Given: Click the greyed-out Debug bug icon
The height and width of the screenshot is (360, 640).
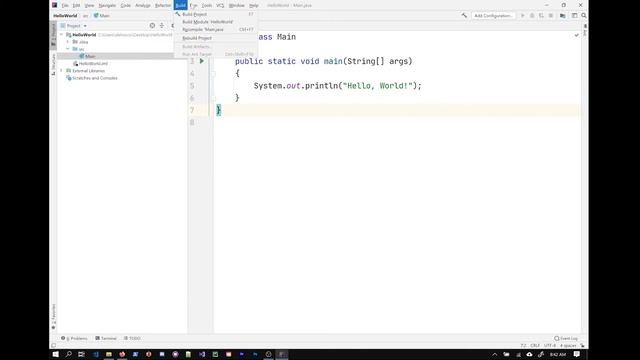Looking at the screenshot, I should 532,16.
